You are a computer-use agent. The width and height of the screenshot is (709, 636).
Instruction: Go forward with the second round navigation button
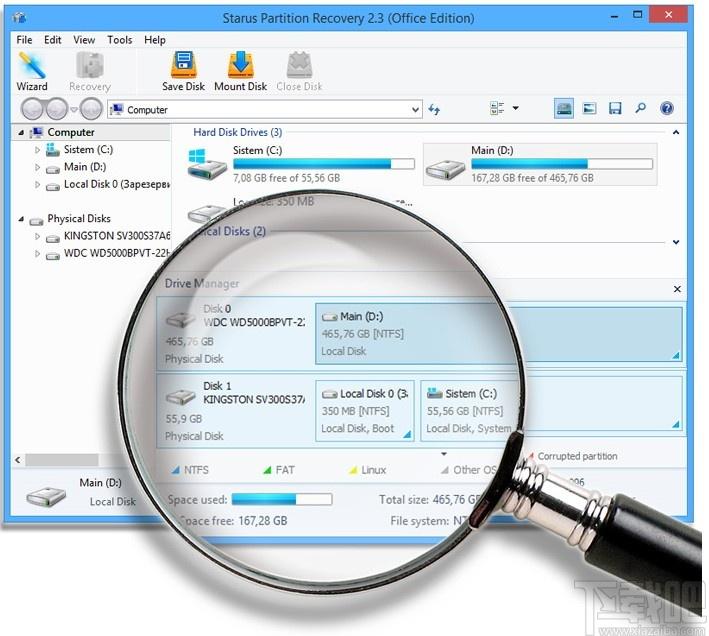point(57,109)
